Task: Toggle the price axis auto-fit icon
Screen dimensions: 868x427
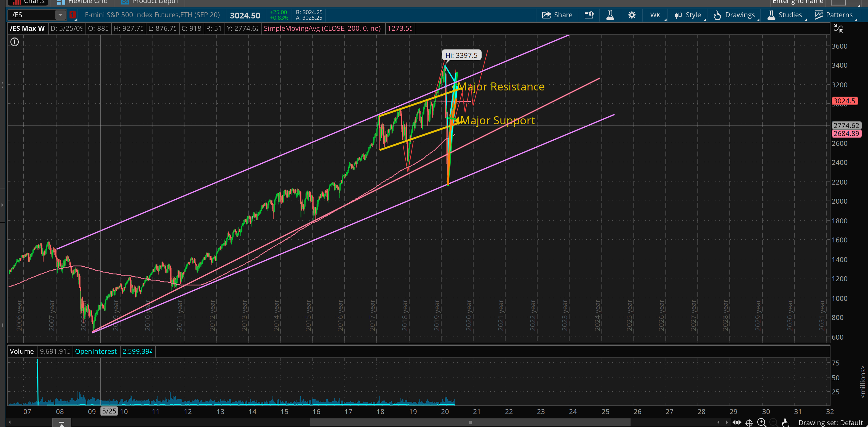Action: tap(838, 29)
